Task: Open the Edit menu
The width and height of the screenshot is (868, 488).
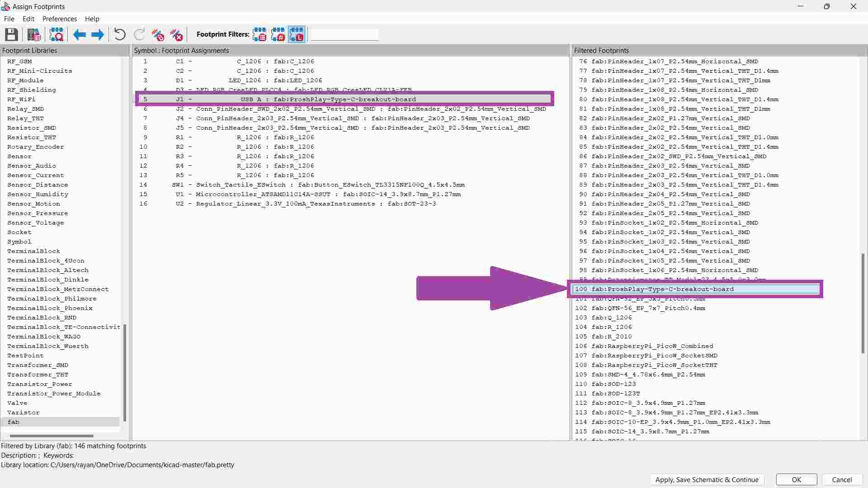Action: point(28,19)
